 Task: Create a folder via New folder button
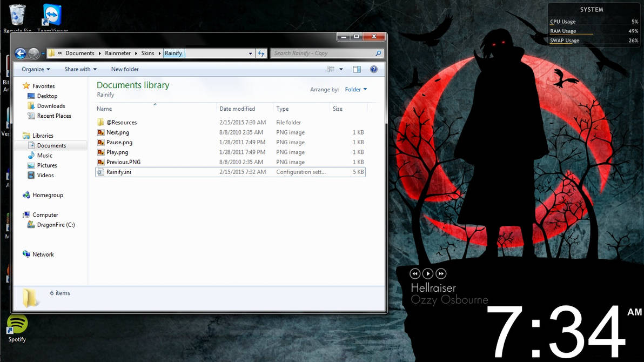click(x=125, y=69)
